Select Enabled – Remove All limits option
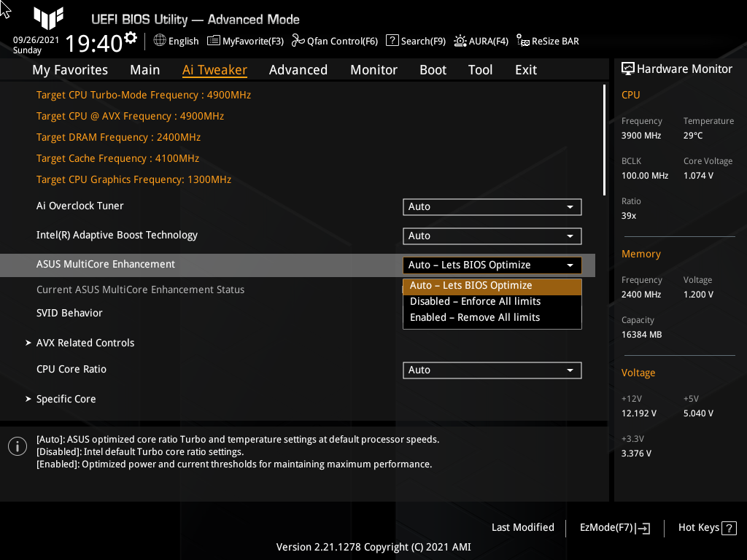The height and width of the screenshot is (560, 747). (473, 317)
